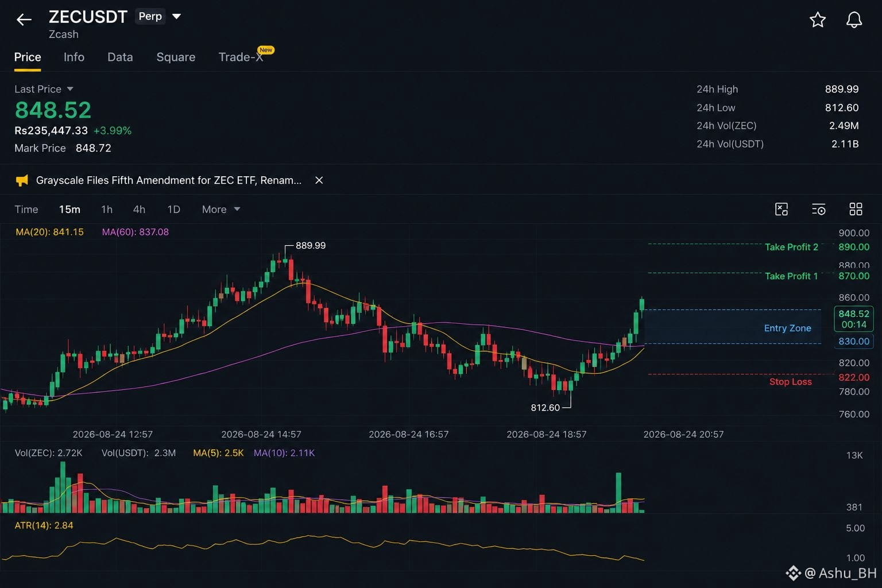This screenshot has height=588, width=882.
Task: Add ZECUSDT to favorites with the star
Action: click(818, 20)
